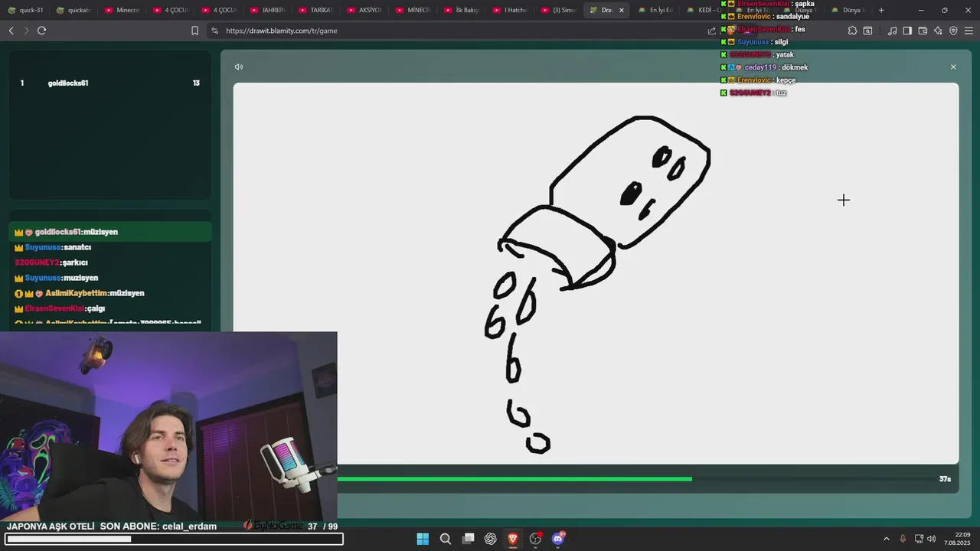Open Leo AI sparkle icon
Viewport: 980px width, 551px height.
(x=938, y=31)
